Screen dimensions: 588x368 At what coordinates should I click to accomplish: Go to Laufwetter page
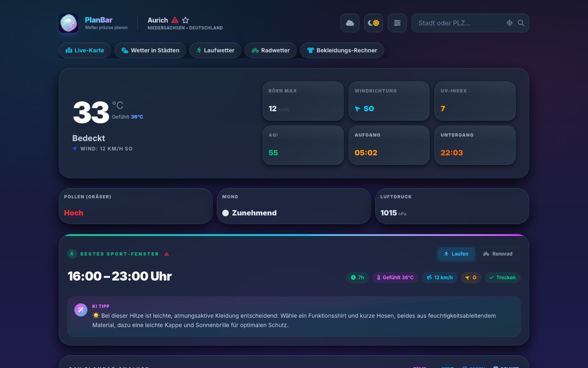tap(215, 50)
